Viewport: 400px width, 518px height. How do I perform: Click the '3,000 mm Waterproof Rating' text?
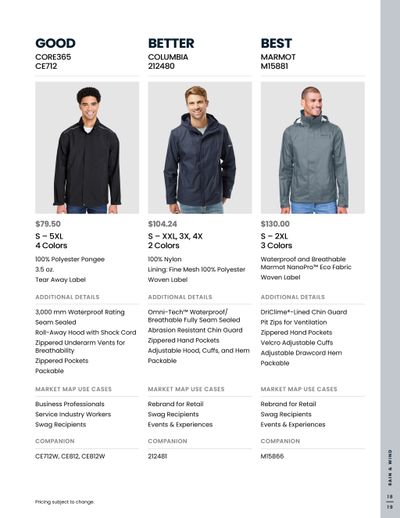pyautogui.click(x=80, y=312)
